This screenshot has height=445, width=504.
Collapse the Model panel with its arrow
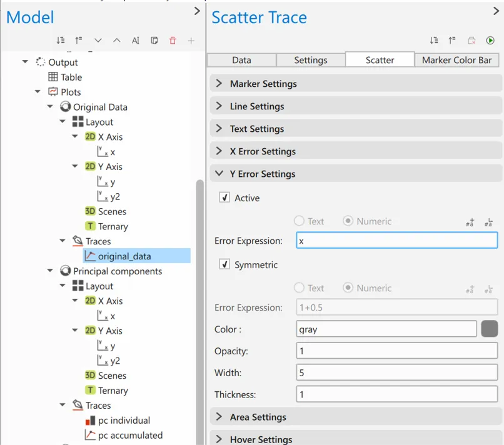pos(197,12)
